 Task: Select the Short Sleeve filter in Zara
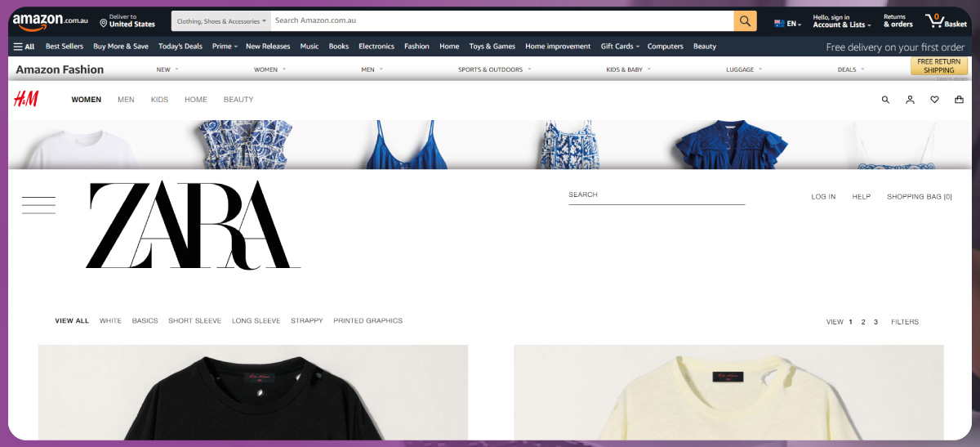coord(194,321)
